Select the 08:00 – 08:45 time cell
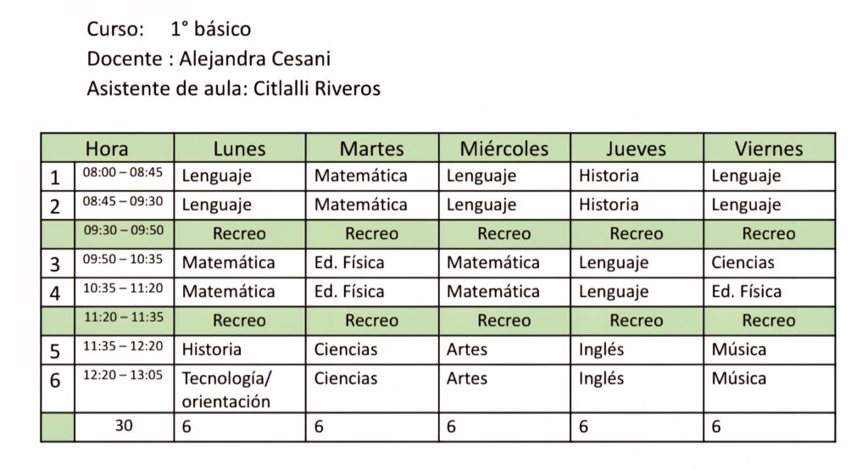868x470 pixels. point(124,176)
